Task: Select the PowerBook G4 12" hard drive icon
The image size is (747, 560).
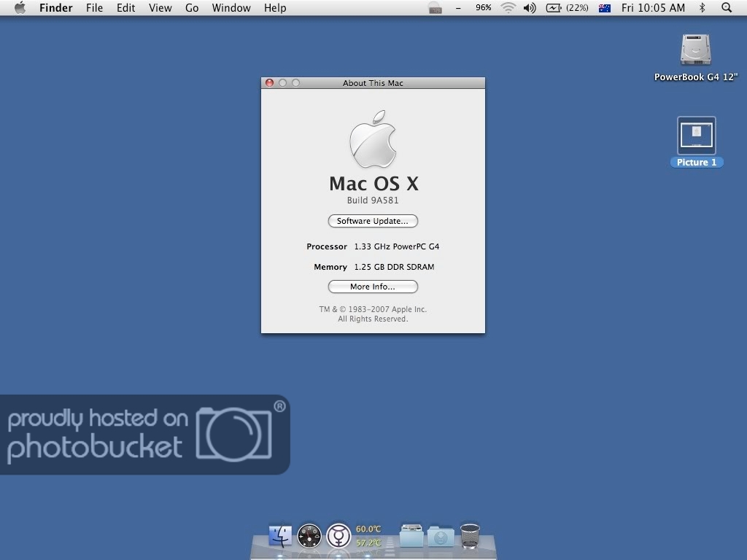Action: tap(695, 50)
